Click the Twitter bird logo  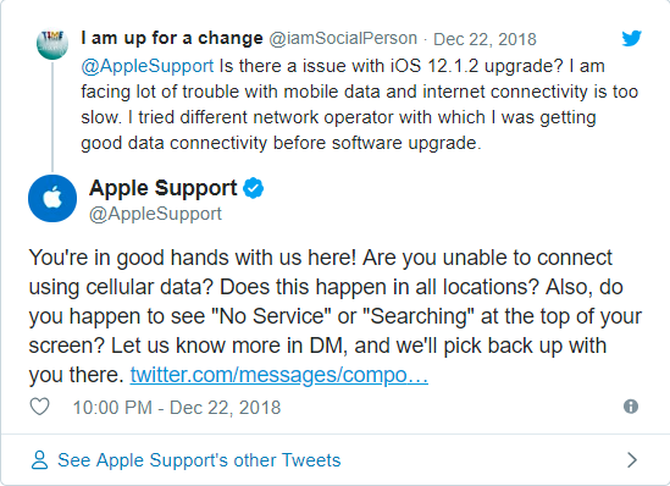coord(631,39)
